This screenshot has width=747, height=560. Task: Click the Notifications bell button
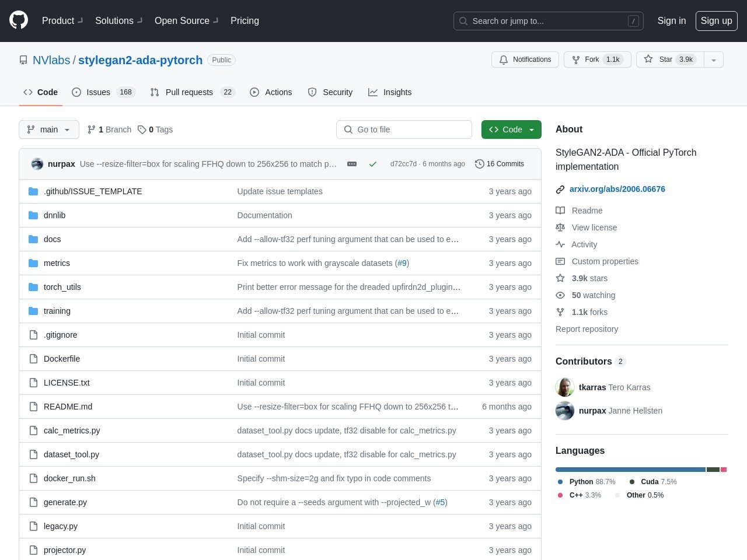pyautogui.click(x=525, y=60)
